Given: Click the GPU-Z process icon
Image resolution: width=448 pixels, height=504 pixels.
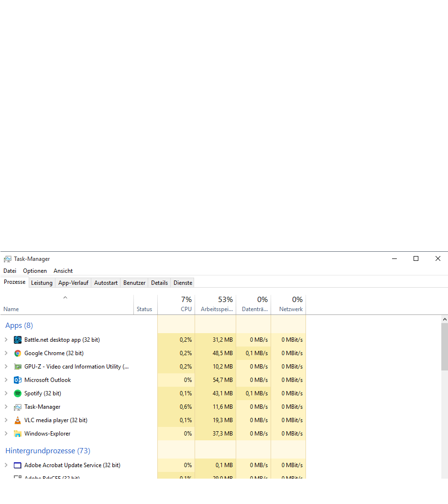Looking at the screenshot, I should pyautogui.click(x=18, y=367).
